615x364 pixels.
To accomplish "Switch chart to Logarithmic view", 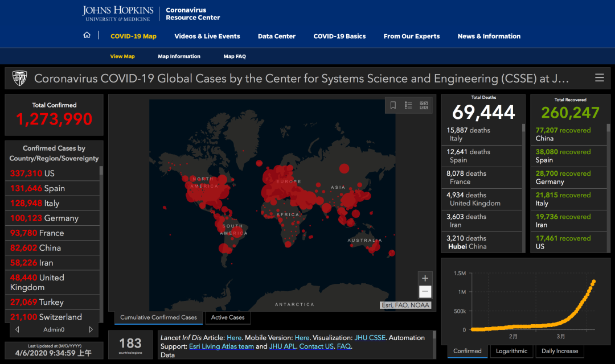I will pyautogui.click(x=511, y=351).
